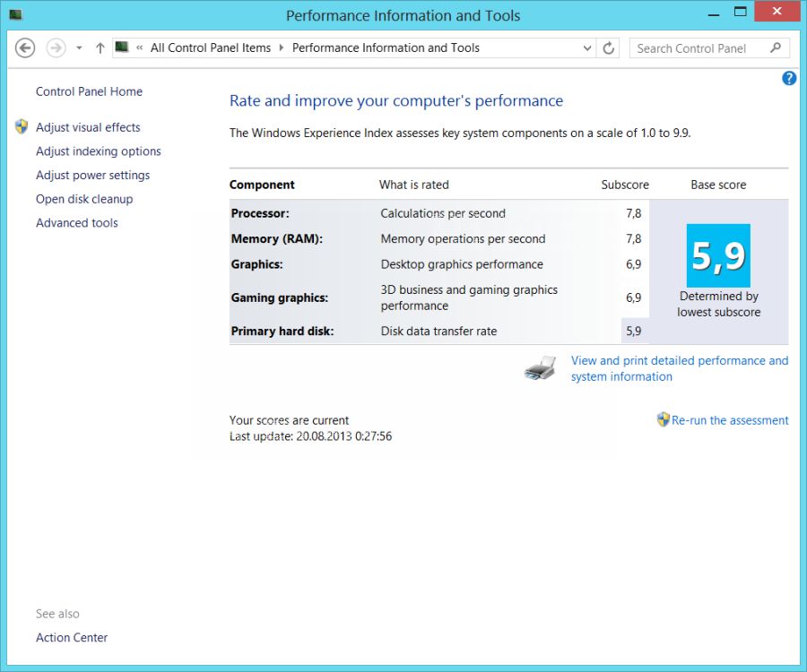Image resolution: width=807 pixels, height=672 pixels.
Task: Re-run the assessment
Action: coord(730,420)
